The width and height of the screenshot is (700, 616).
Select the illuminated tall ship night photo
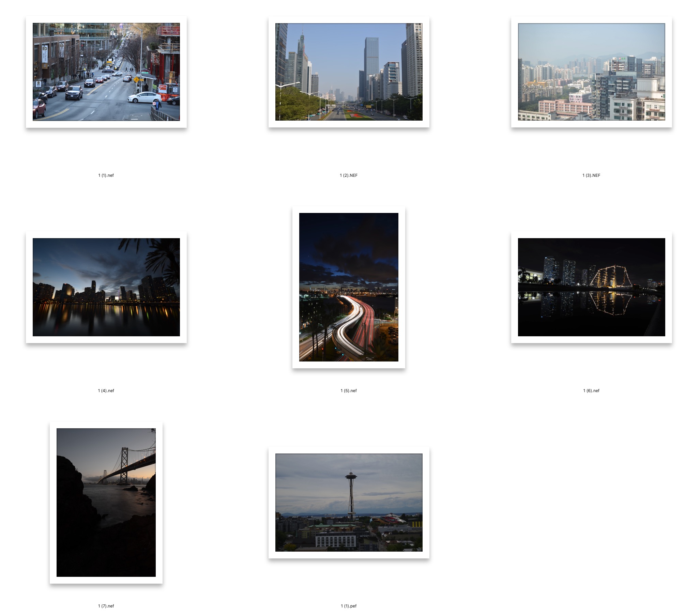tap(591, 287)
